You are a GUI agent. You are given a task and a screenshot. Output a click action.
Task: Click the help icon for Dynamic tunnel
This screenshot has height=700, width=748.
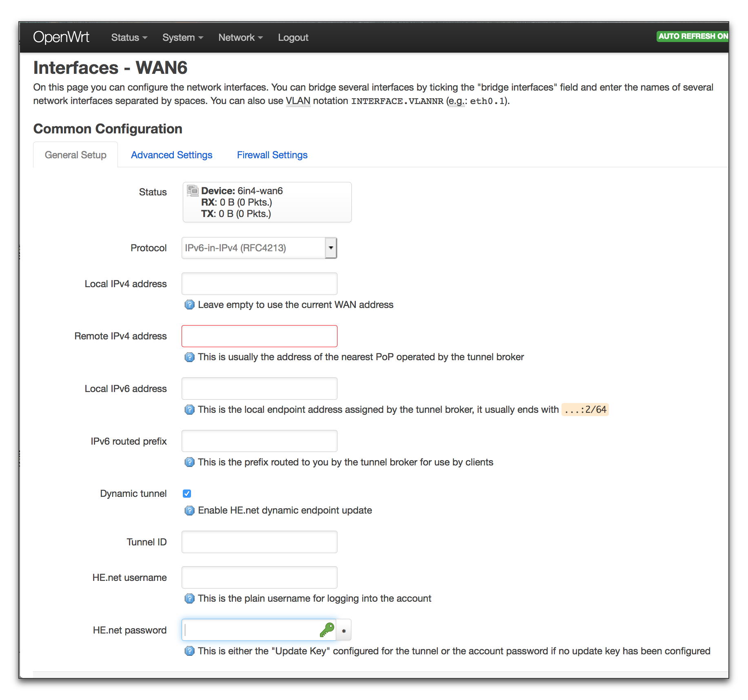(189, 510)
